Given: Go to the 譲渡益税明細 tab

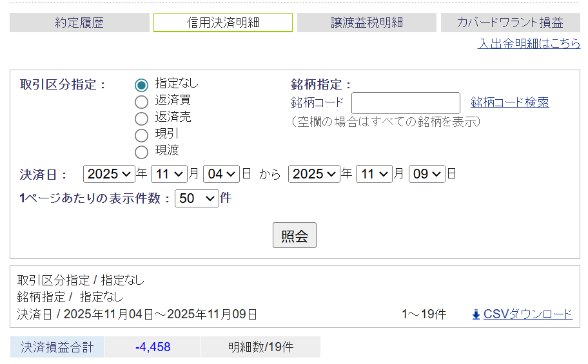Looking at the screenshot, I should [367, 23].
